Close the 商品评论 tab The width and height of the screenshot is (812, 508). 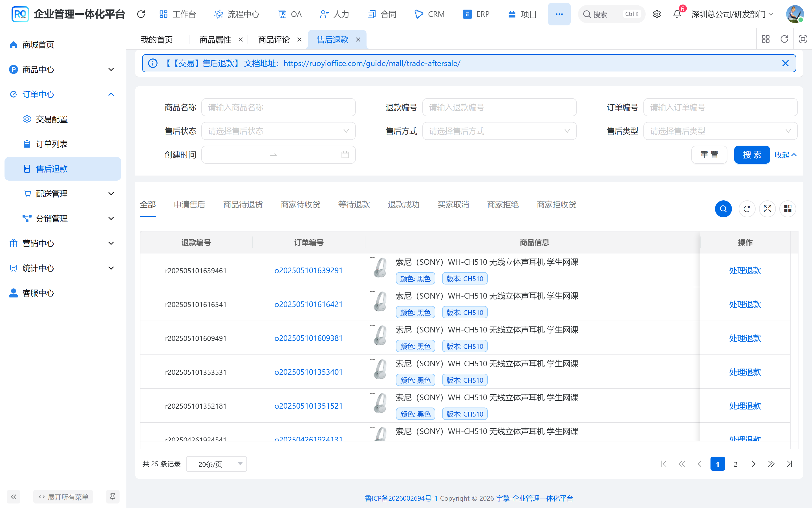pos(299,40)
